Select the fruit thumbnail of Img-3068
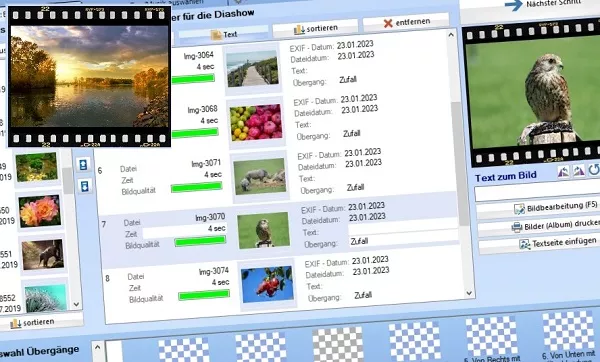The image size is (600, 362). [256, 122]
